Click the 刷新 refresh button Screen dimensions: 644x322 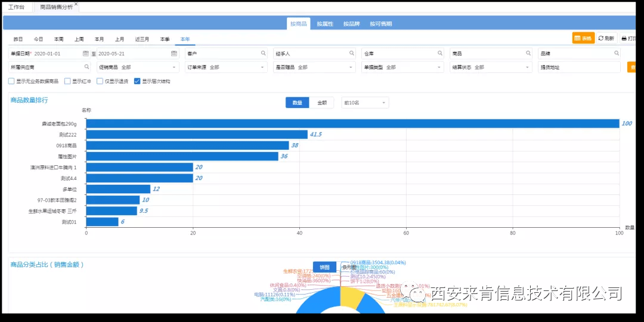(606, 38)
